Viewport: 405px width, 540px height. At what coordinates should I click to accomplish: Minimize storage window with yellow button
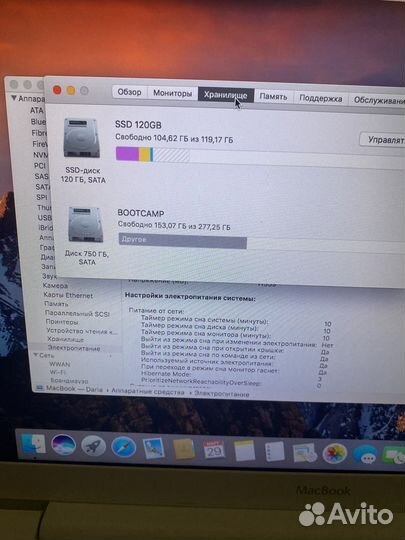[71, 91]
